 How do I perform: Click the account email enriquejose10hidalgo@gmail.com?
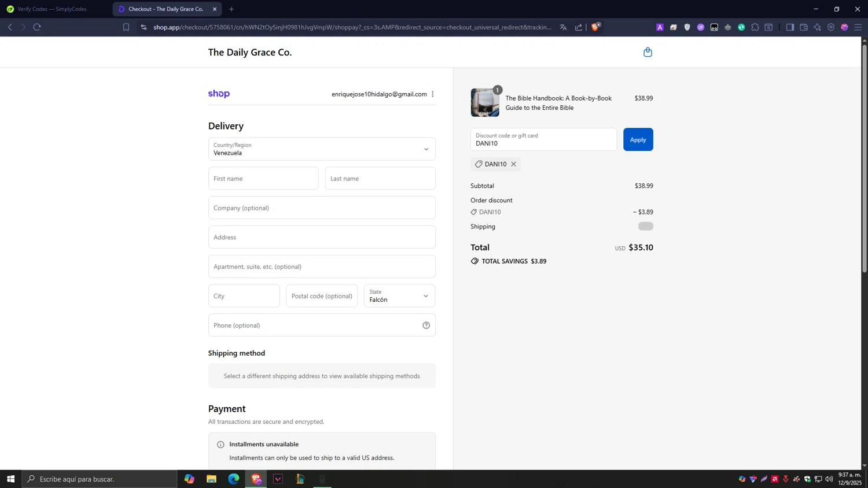[x=379, y=94]
